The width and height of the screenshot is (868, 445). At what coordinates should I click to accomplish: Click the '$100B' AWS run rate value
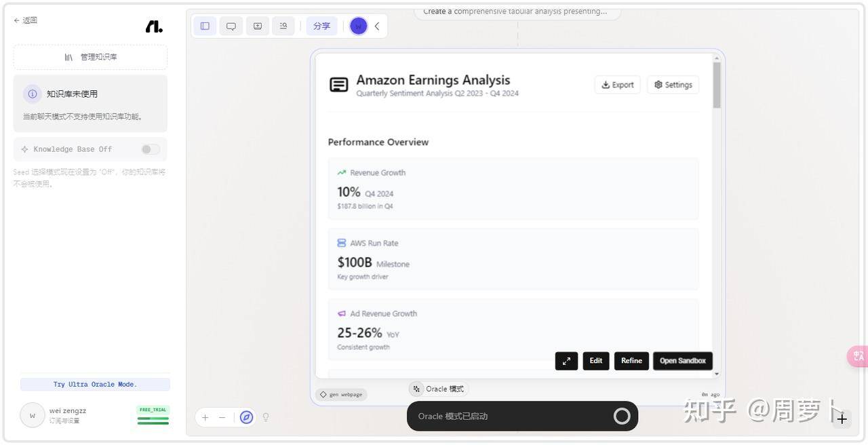pyautogui.click(x=355, y=263)
